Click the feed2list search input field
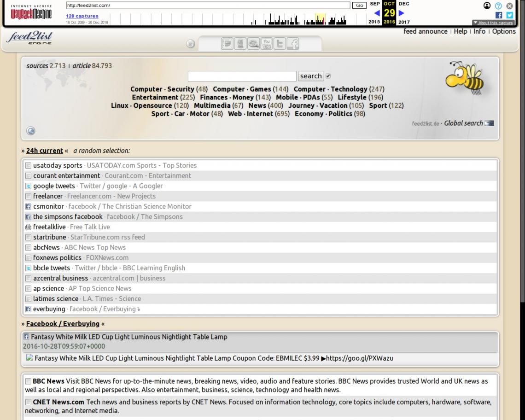The height and width of the screenshot is (420, 525). 242,76
